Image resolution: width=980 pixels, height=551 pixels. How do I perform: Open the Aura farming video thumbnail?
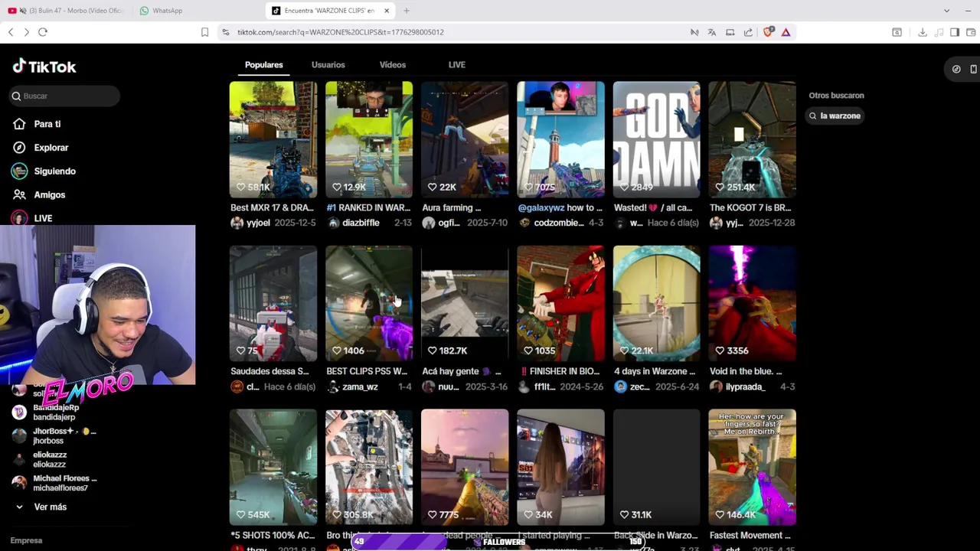[x=465, y=139]
